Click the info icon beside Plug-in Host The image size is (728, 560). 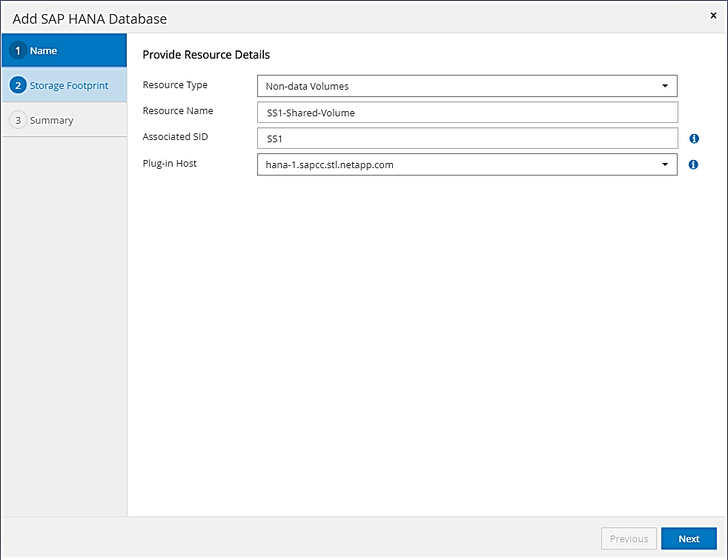[694, 164]
